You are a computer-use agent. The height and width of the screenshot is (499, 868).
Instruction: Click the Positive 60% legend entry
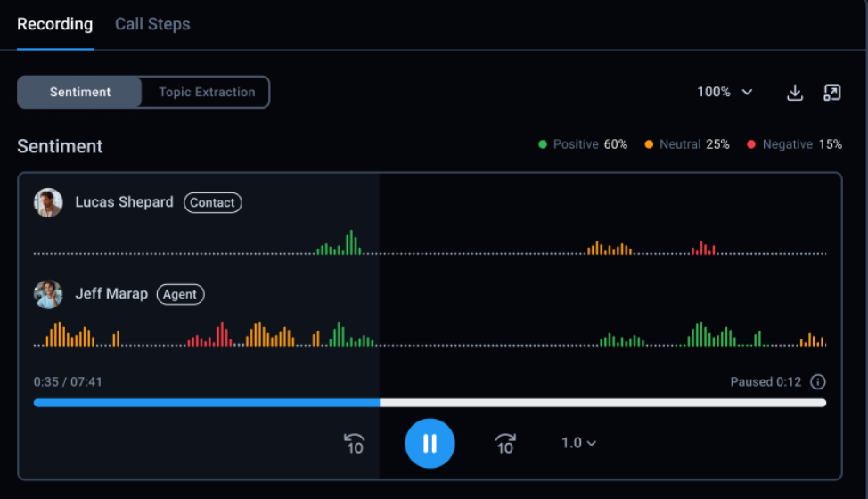(583, 144)
